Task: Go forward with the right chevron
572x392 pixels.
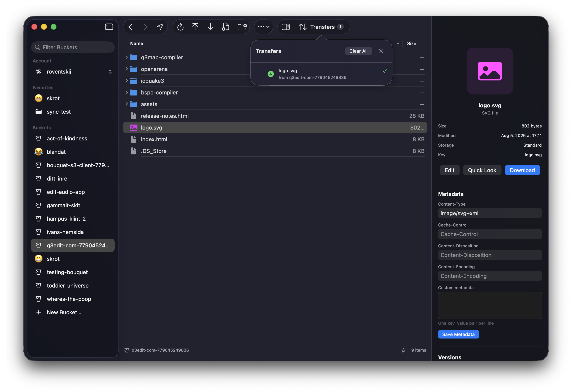Action: pos(146,27)
